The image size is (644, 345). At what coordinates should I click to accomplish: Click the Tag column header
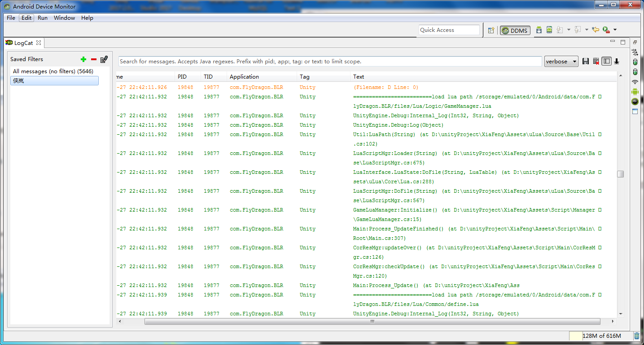click(x=324, y=77)
